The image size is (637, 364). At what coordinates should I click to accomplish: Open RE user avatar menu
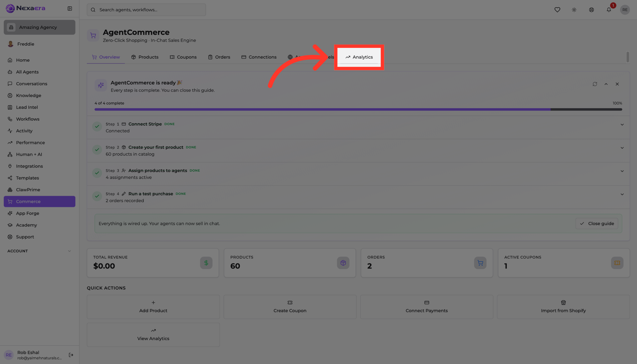click(x=625, y=10)
